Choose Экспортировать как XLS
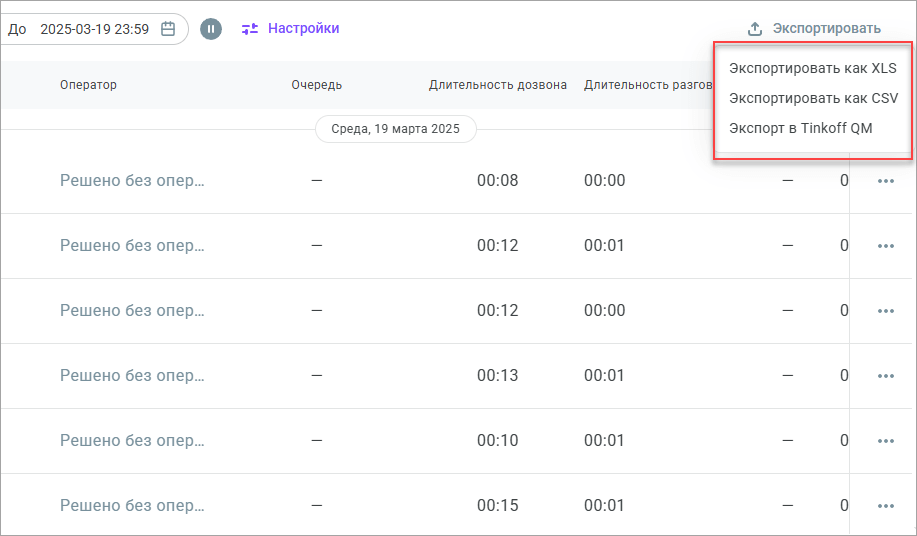The image size is (917, 536). [x=812, y=68]
